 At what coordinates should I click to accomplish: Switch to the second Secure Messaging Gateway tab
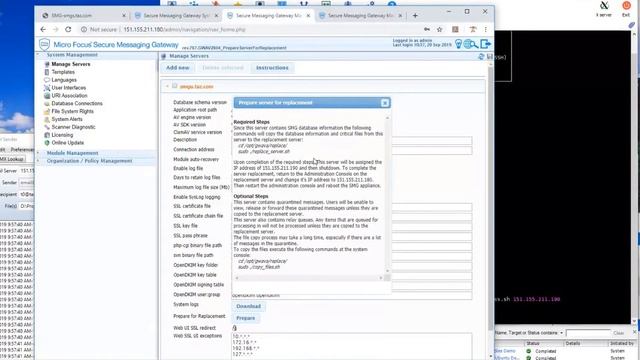(176, 16)
